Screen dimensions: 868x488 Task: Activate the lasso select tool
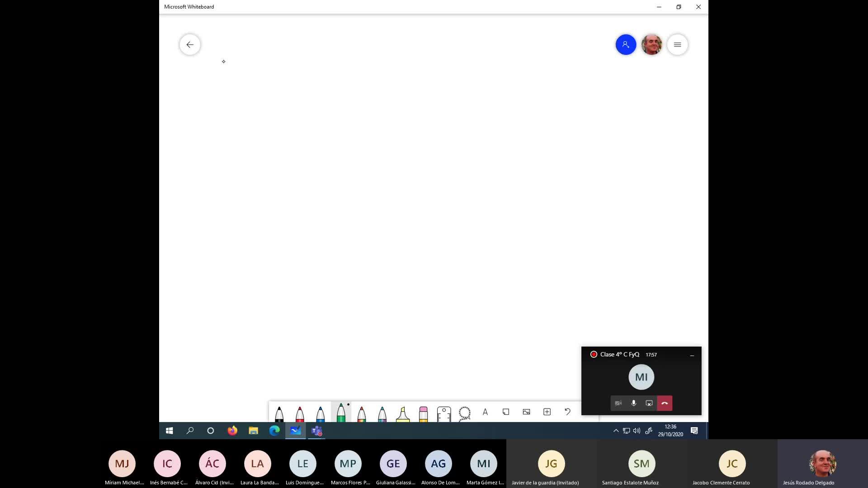coord(464,413)
